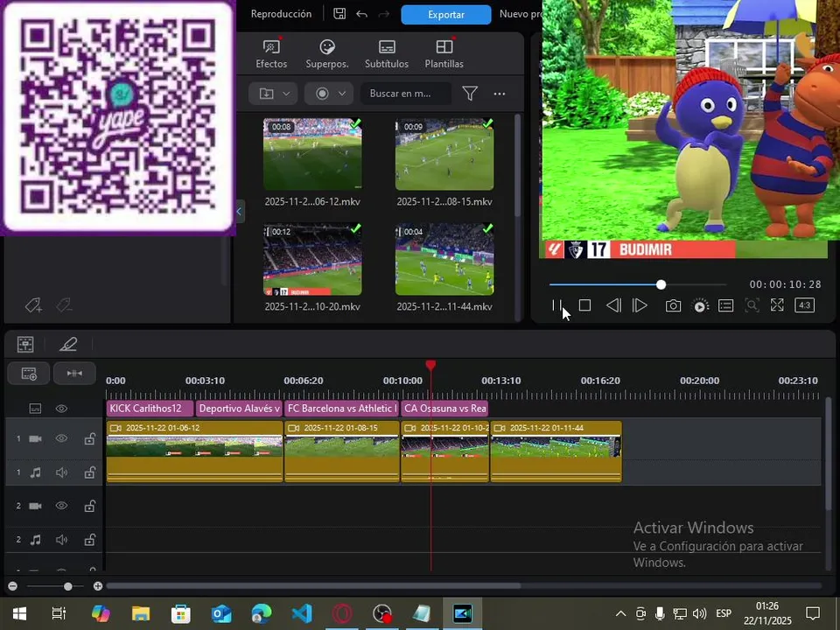This screenshot has width=840, height=630.
Task: Stop the preview playback
Action: pyautogui.click(x=584, y=305)
